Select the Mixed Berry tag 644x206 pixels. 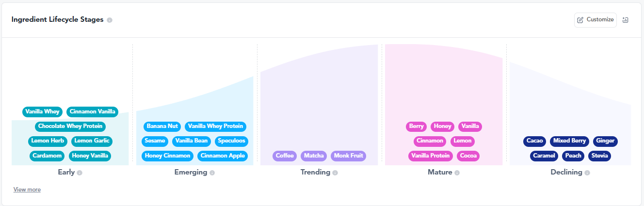(569, 141)
